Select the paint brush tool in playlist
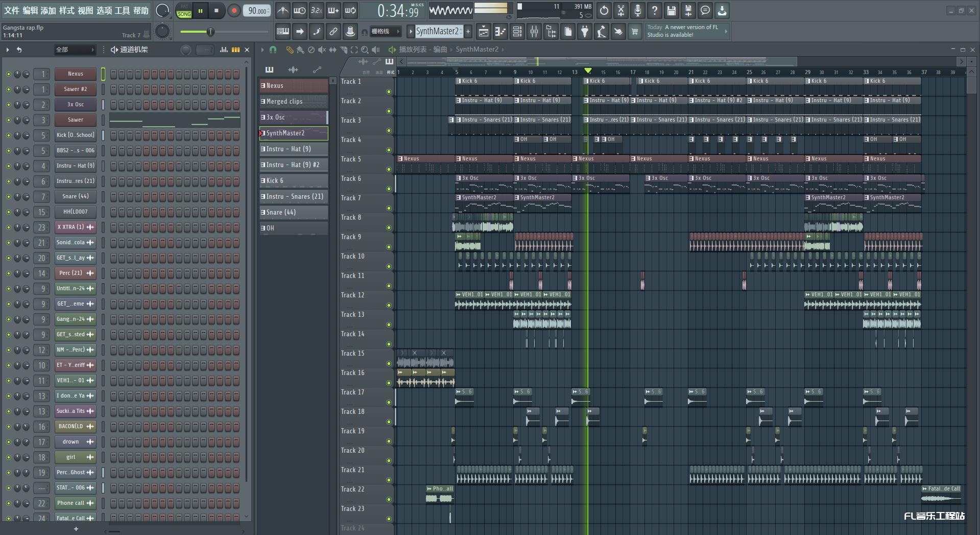This screenshot has height=535, width=980. tap(300, 50)
